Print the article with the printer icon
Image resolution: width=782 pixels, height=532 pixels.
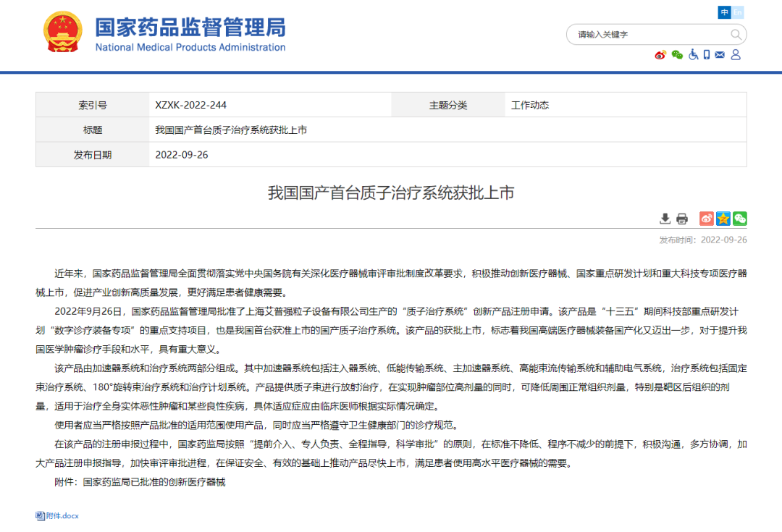point(682,219)
